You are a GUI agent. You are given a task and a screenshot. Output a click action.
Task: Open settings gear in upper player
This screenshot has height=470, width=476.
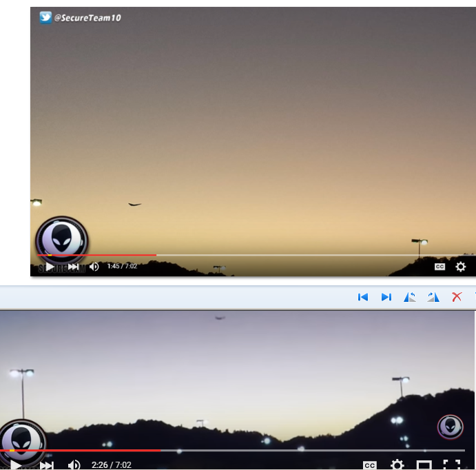tap(461, 267)
